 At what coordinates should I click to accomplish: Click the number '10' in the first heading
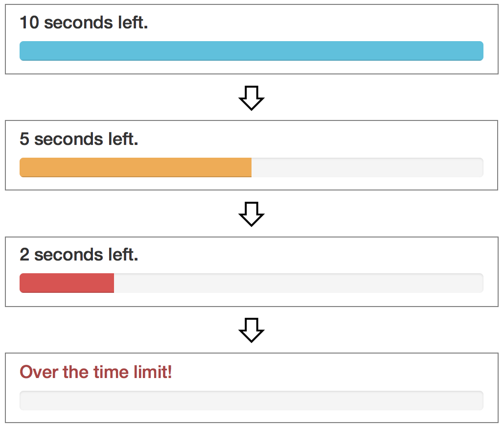[29, 23]
